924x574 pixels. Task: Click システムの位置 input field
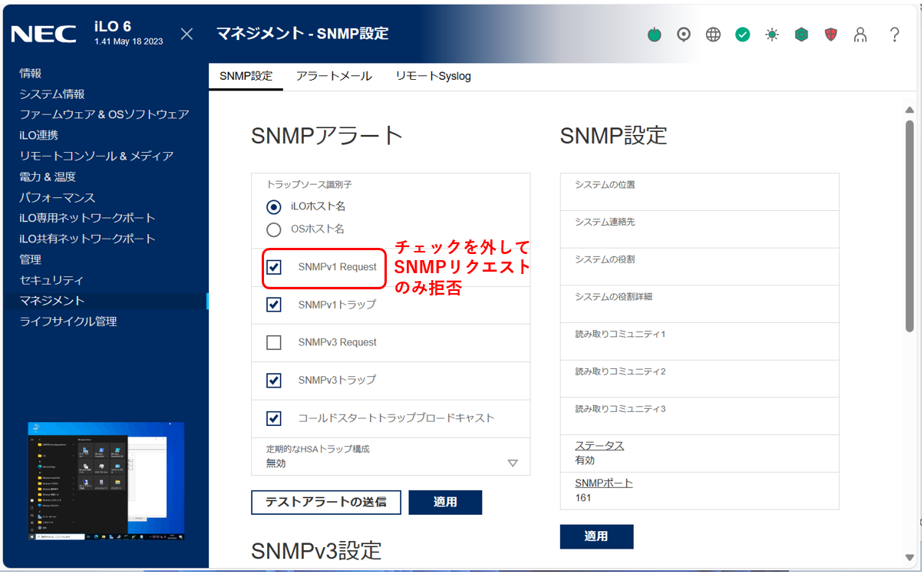[x=699, y=192]
